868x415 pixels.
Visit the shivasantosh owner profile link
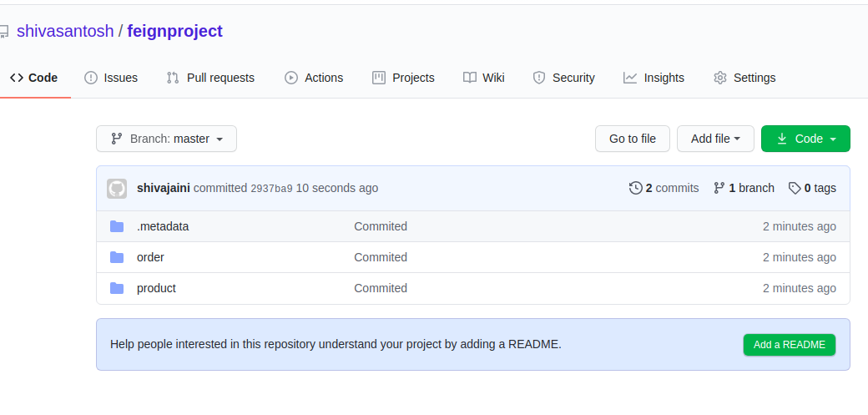65,32
